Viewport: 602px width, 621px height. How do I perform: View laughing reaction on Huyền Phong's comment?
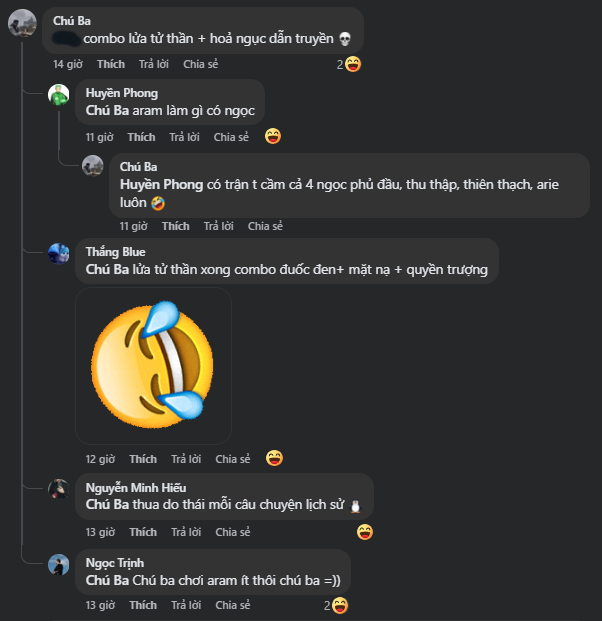click(x=273, y=137)
